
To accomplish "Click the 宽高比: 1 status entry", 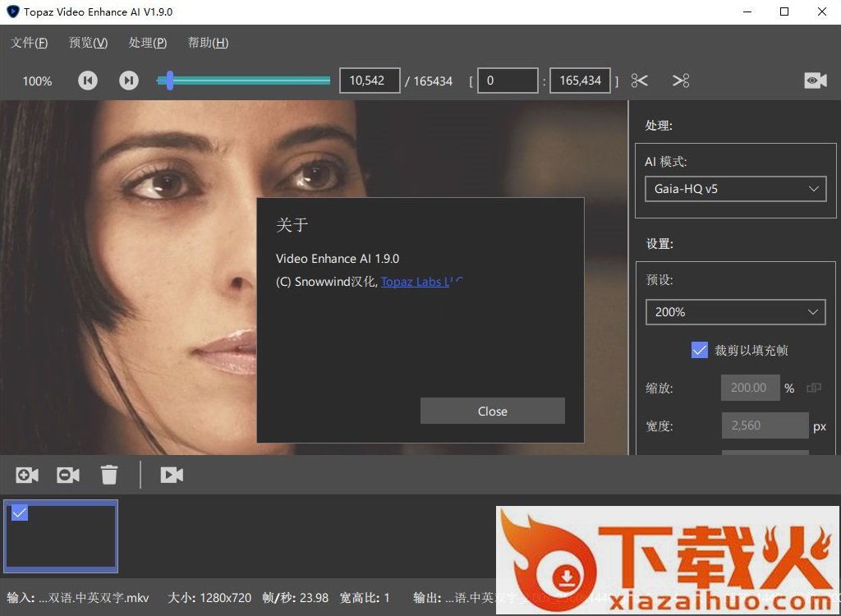I will [x=365, y=598].
